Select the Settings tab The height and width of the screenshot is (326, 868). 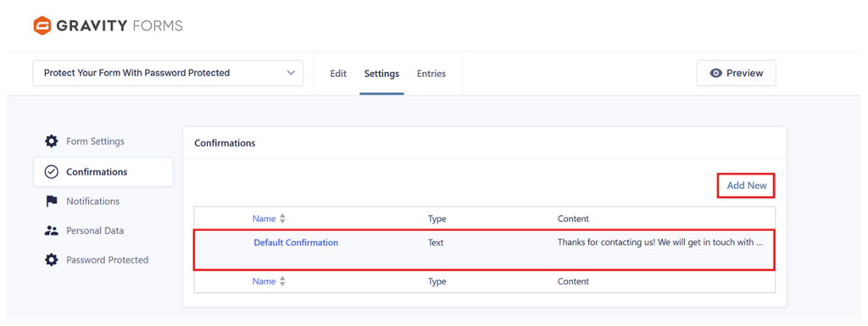(381, 74)
